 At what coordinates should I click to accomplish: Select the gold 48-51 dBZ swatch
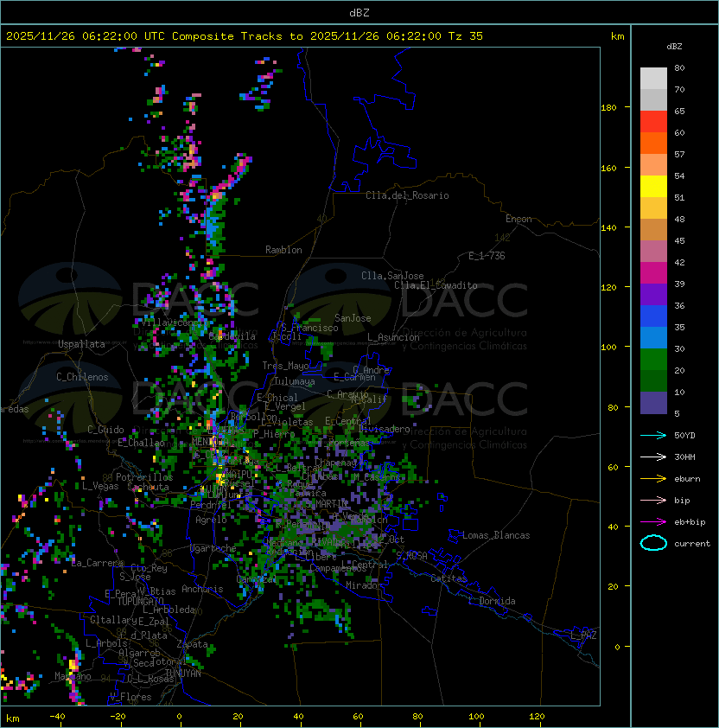(x=653, y=208)
